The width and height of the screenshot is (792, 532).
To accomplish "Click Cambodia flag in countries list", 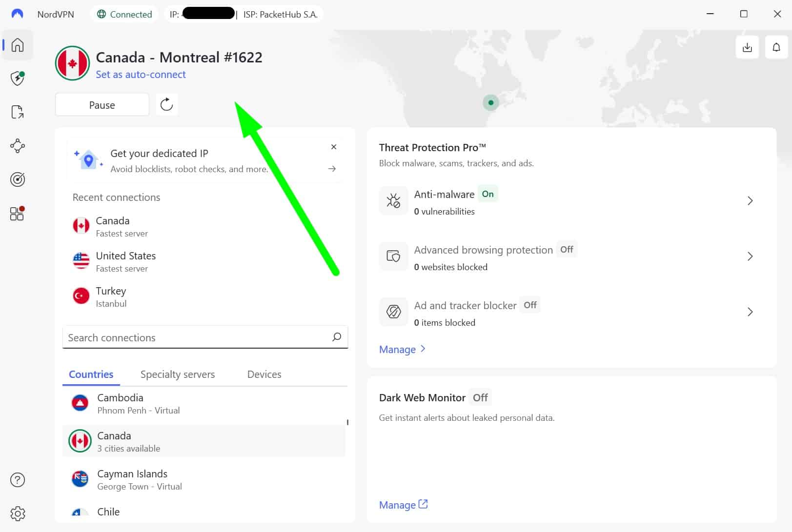I will (x=80, y=403).
